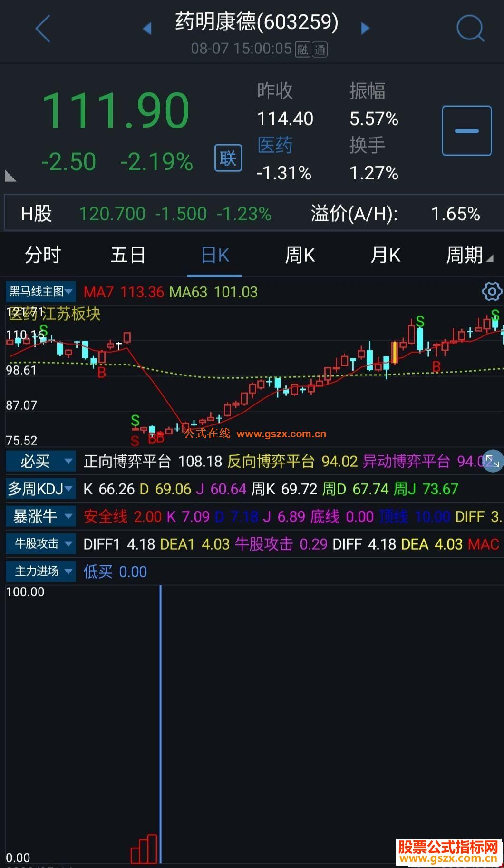This screenshot has height=868, width=504.
Task: Open chart settings gear icon
Action: 492,291
